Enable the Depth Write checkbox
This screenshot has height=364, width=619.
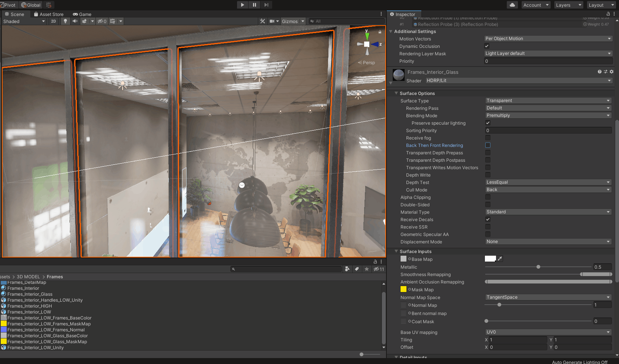488,175
